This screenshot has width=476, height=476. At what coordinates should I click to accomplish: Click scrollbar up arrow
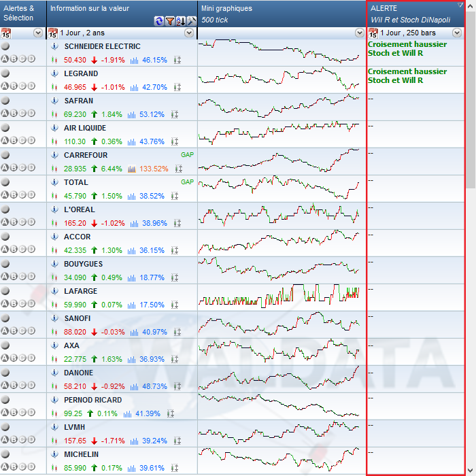pyautogui.click(x=471, y=6)
